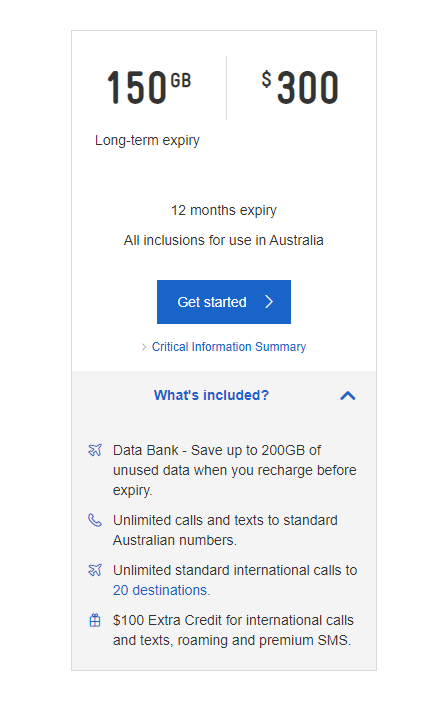Viewport: 447px width, 717px height.
Task: Click the gift icon beside $100 Extra Credit
Action: (x=95, y=621)
